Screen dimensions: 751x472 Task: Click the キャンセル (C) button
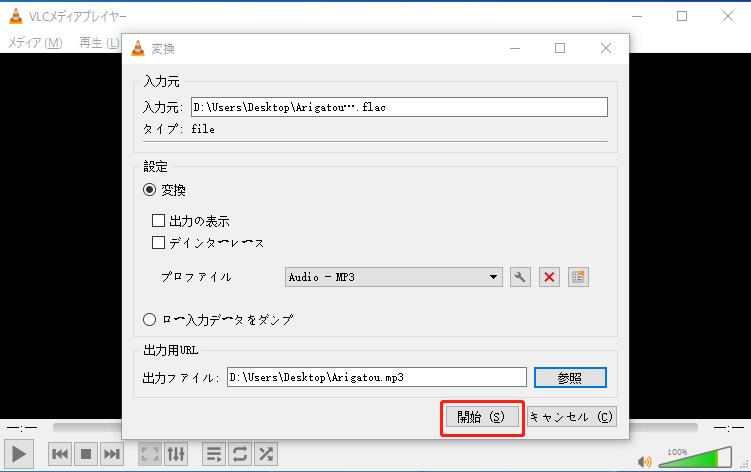click(x=571, y=417)
